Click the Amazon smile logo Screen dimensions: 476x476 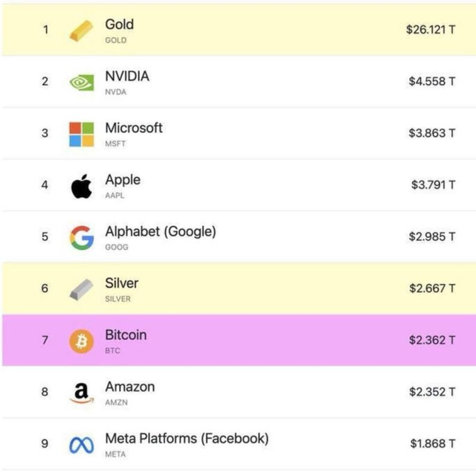(82, 393)
